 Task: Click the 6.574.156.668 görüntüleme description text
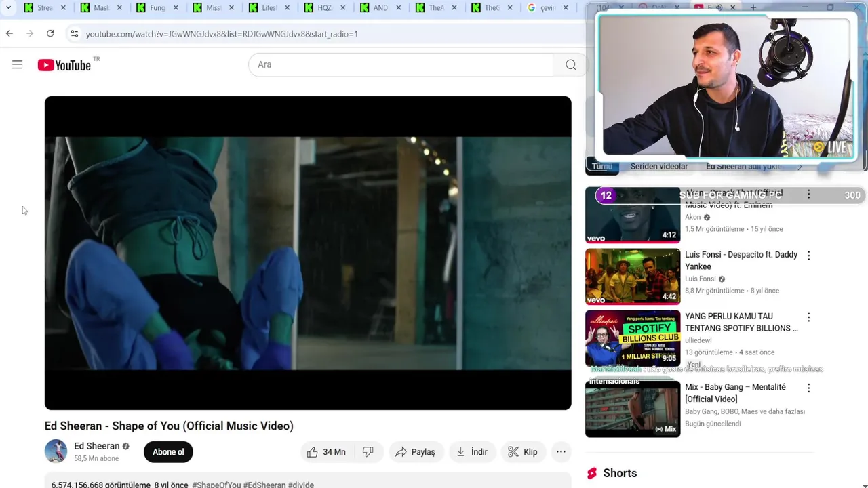(100, 485)
